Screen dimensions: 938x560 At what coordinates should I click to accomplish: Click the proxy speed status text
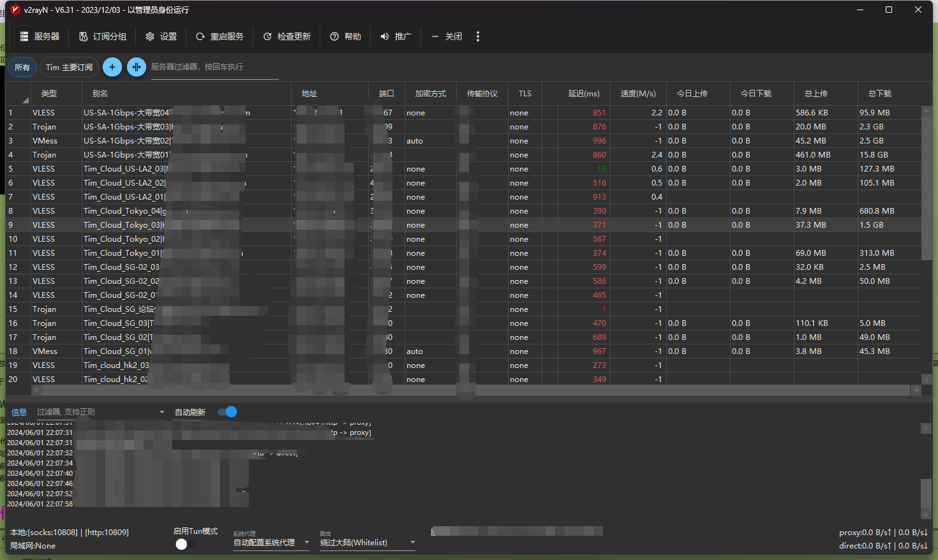pos(883,532)
